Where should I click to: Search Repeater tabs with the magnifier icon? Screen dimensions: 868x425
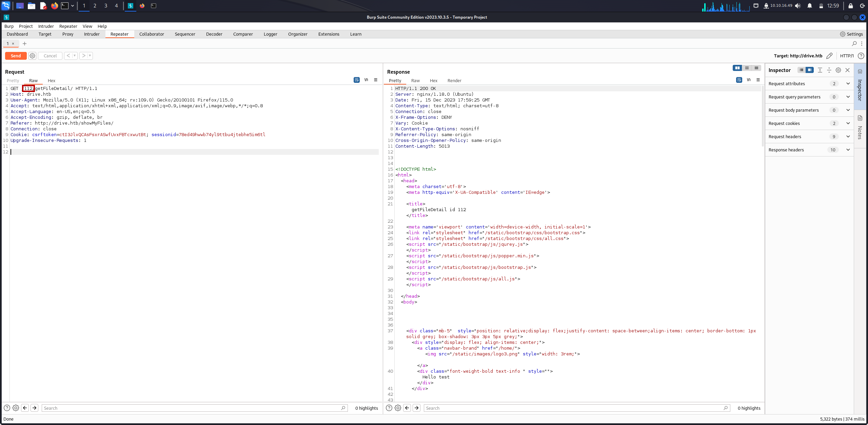point(854,43)
